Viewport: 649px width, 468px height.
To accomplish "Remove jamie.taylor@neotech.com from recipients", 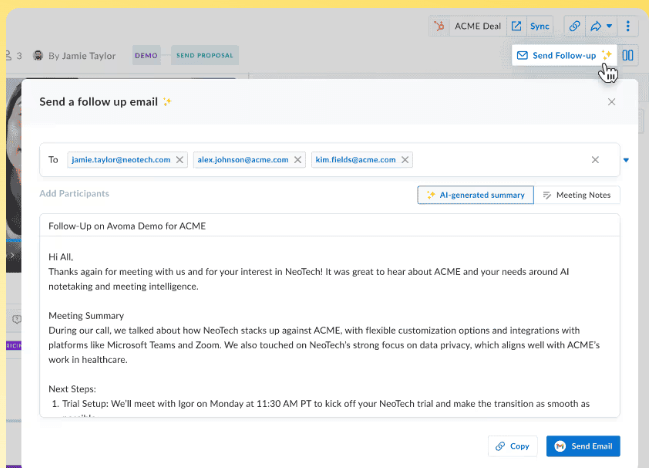I will click(180, 160).
